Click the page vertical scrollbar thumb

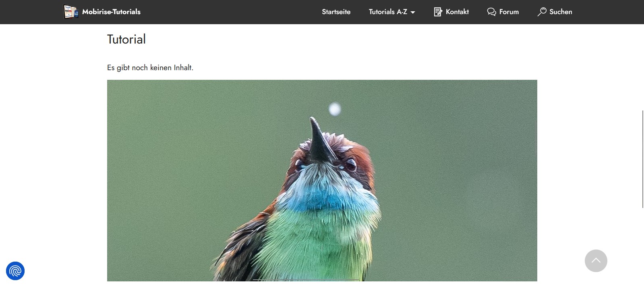pos(642,159)
